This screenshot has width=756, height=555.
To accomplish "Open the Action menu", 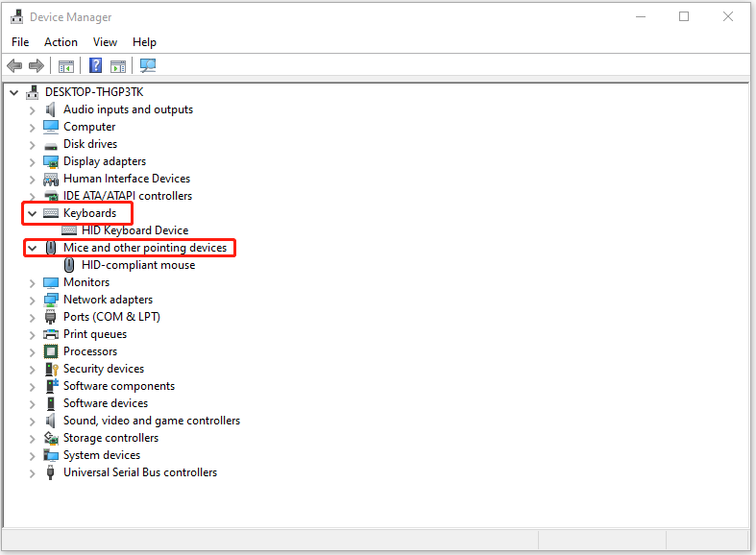I will [x=61, y=42].
